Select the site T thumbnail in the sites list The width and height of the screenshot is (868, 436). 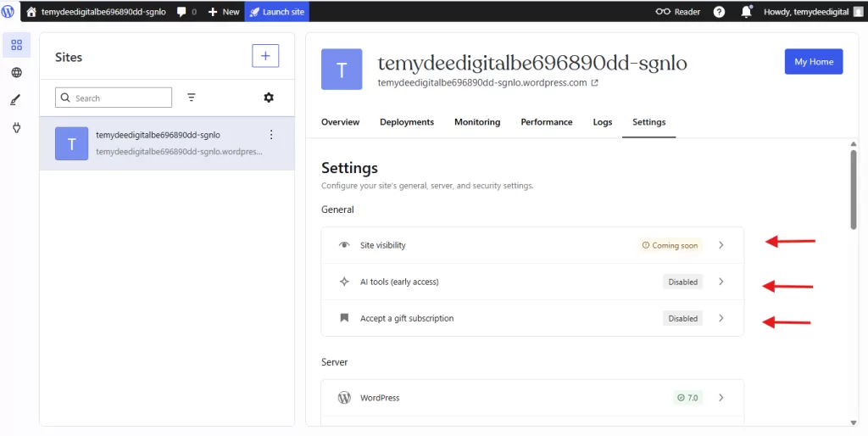(x=71, y=143)
